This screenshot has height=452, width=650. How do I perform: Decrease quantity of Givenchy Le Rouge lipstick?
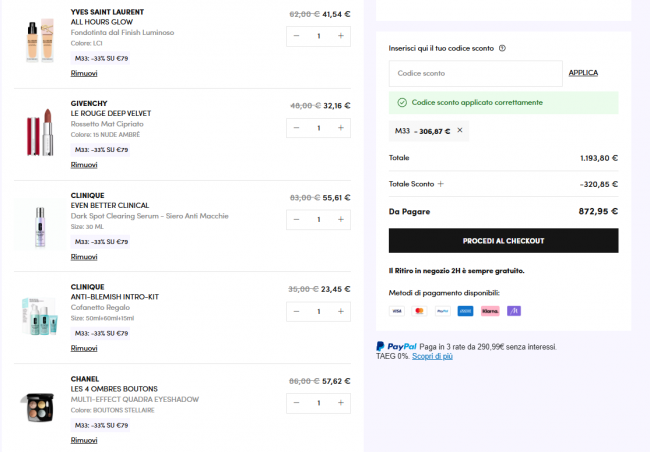[297, 128]
